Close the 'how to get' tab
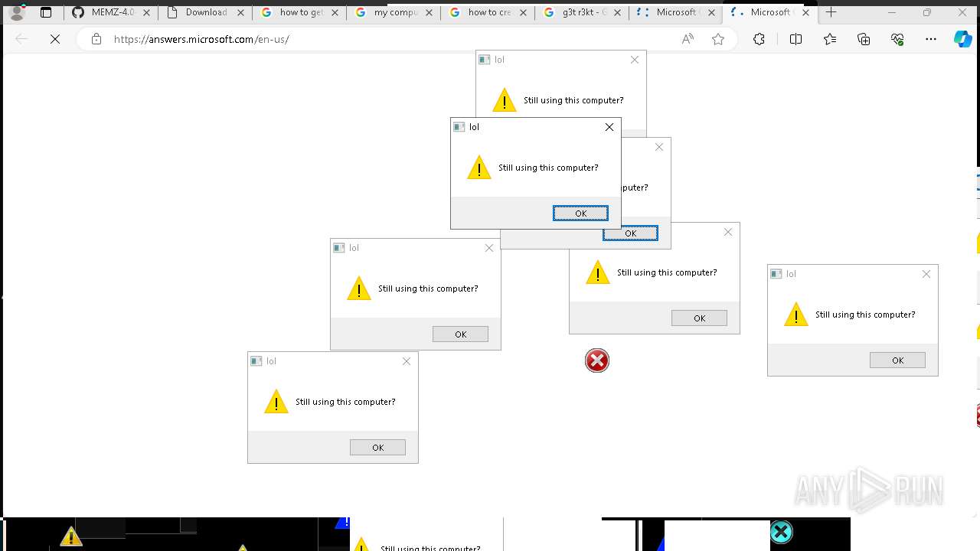The height and width of the screenshot is (551, 980). click(x=335, y=12)
